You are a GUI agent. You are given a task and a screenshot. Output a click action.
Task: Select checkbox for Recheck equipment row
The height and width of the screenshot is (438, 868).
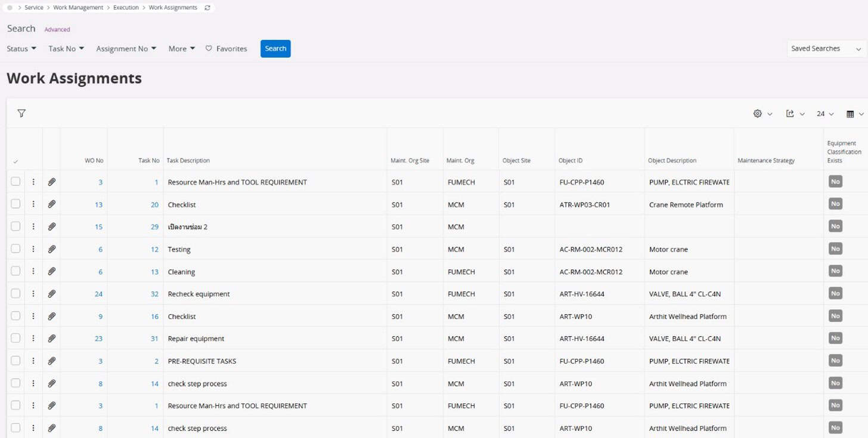(15, 294)
